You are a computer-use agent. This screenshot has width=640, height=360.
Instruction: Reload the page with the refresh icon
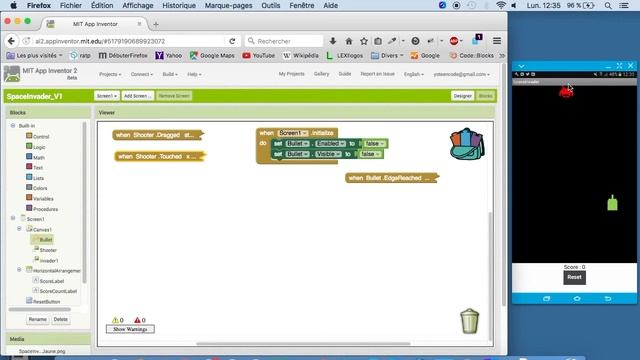click(232, 41)
